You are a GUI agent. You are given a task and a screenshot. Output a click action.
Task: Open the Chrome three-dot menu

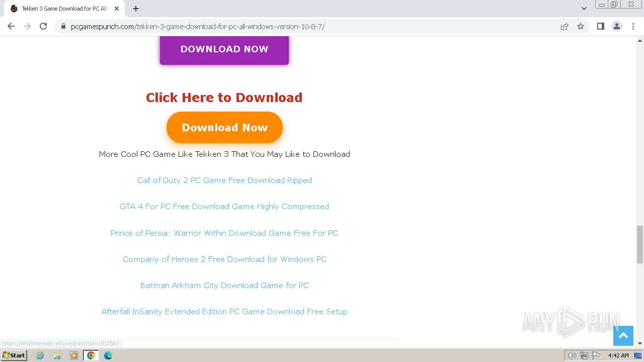point(633,26)
